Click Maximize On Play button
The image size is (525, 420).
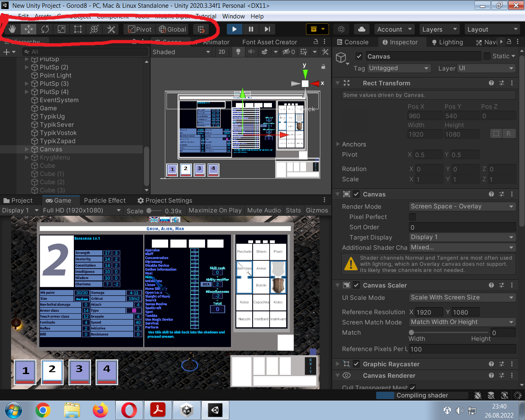(x=215, y=210)
